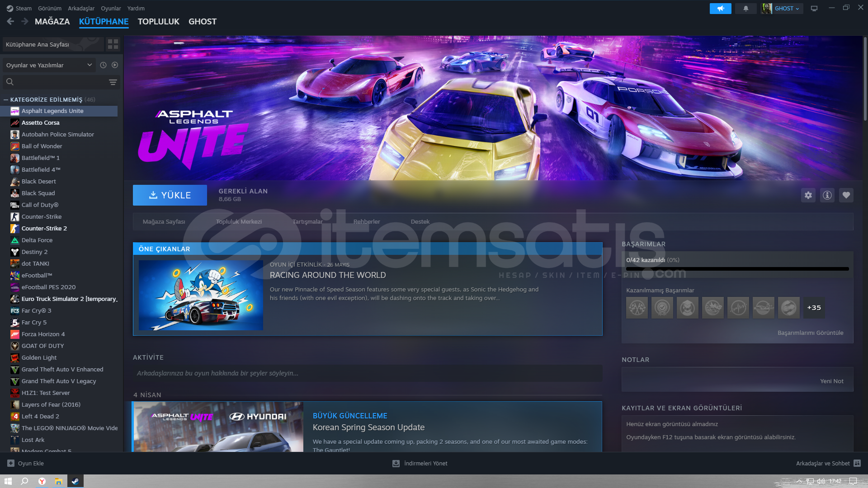Toggle the ready-to-play filter icon
This screenshot has width=868, height=488.
coord(115,65)
